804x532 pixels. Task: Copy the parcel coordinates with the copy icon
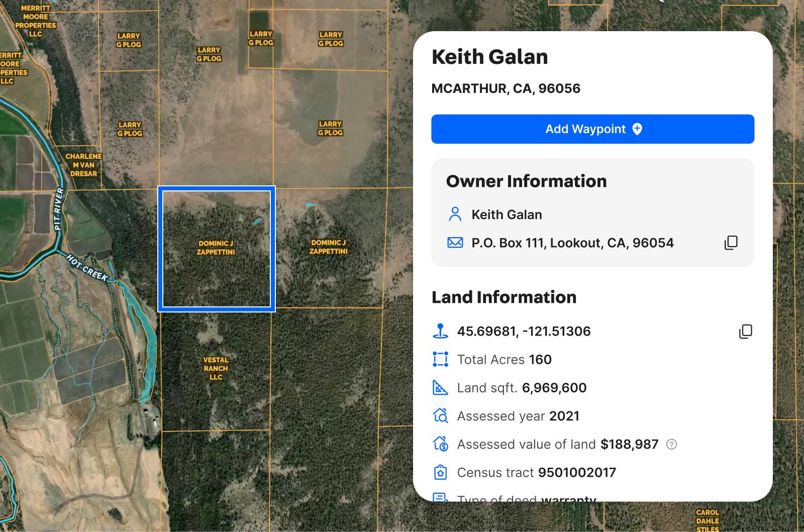point(746,331)
